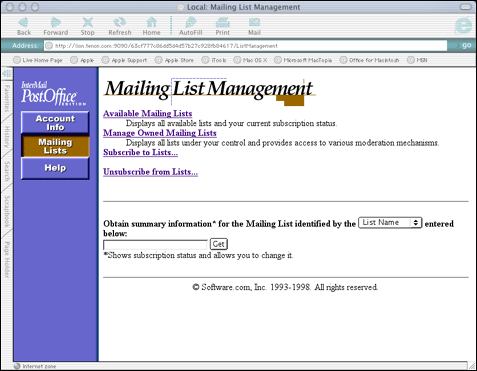Follow the Unsubscribe from Lists link
Viewport: 477px width, 371px height.
150,172
